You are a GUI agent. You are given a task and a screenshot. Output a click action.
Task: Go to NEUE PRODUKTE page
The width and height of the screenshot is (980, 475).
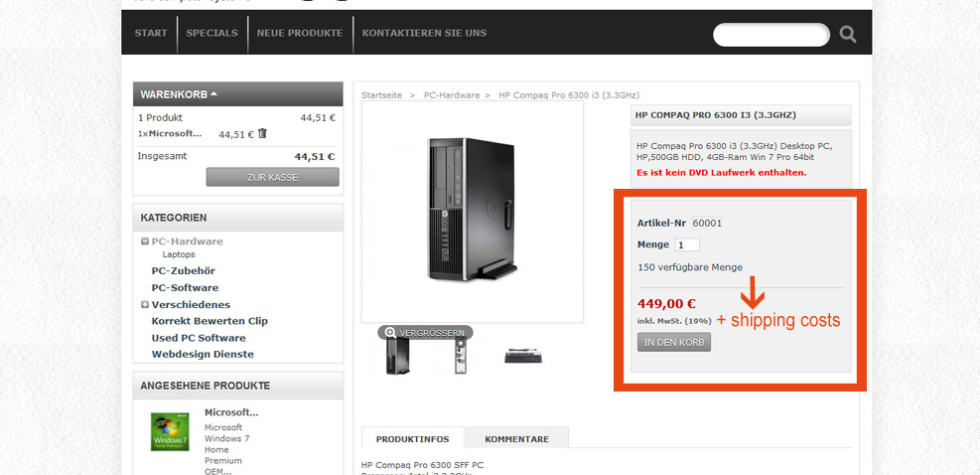click(x=300, y=33)
